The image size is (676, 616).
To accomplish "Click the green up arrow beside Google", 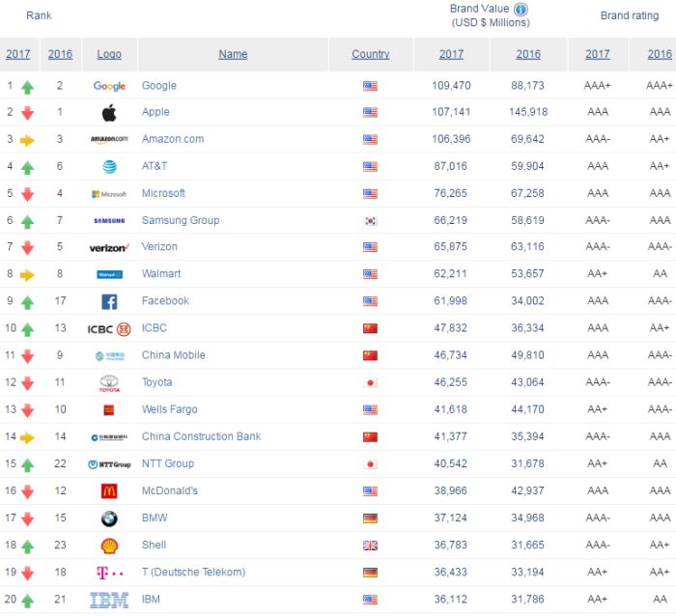I will pyautogui.click(x=27, y=87).
